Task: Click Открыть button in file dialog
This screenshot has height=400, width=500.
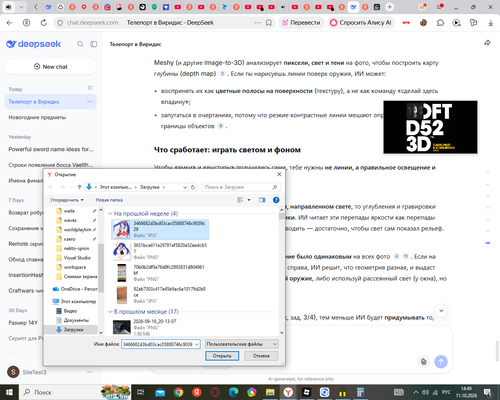Action: (x=222, y=356)
